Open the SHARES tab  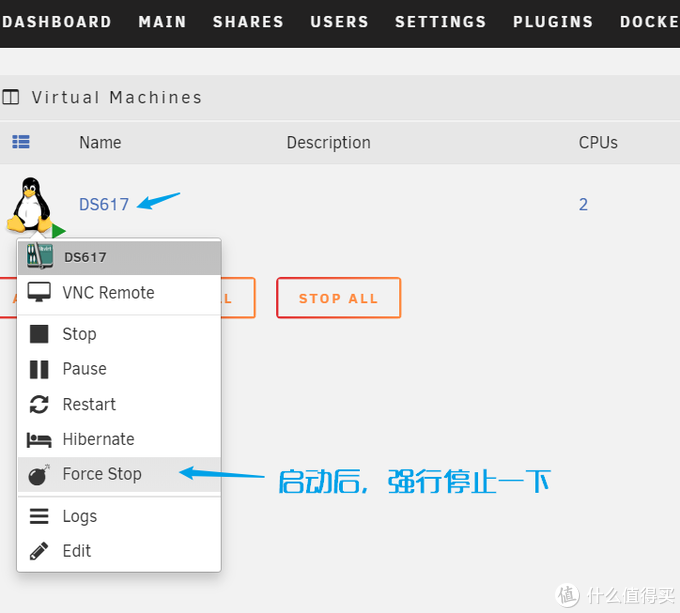point(248,22)
